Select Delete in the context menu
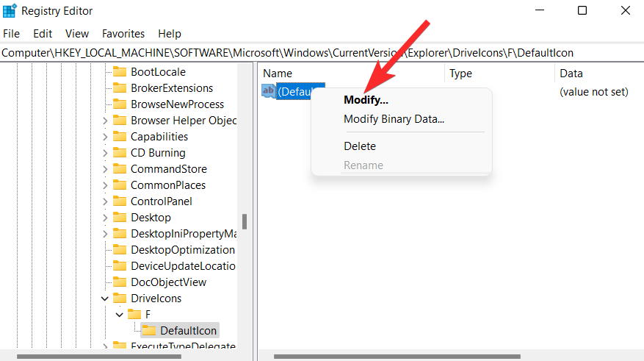 tap(360, 146)
